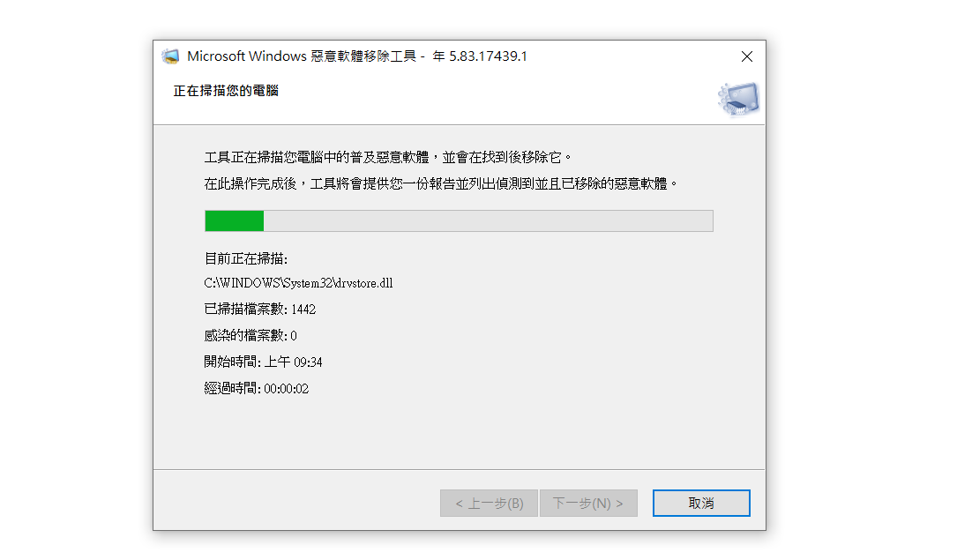957x560 pixels.
Task: Click the malware removal tool title bar icon
Action: pos(170,56)
